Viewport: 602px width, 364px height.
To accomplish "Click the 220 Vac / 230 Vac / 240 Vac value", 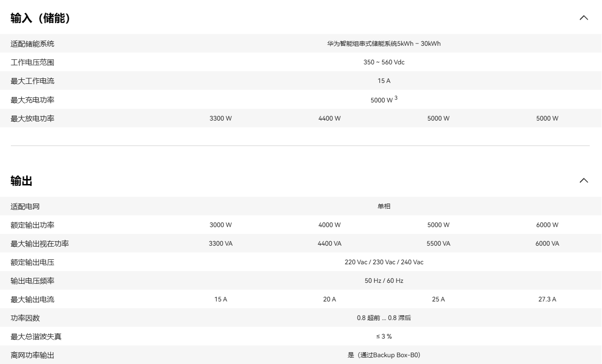I will coord(384,262).
